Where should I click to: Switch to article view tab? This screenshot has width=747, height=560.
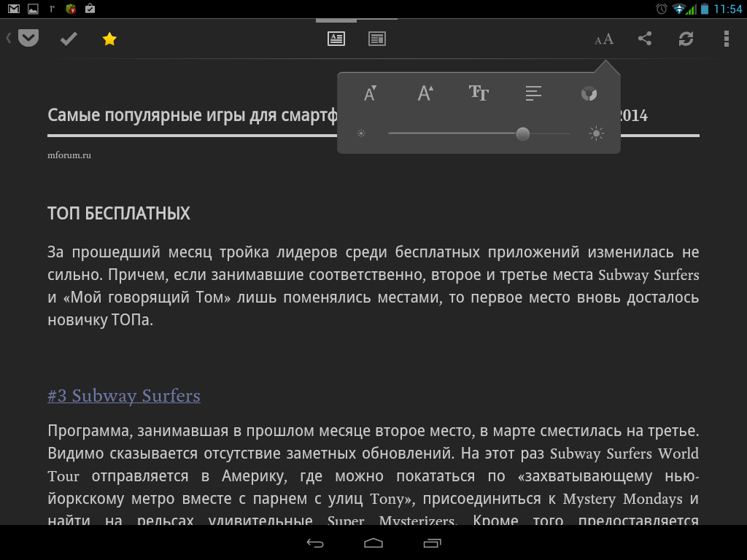336,39
